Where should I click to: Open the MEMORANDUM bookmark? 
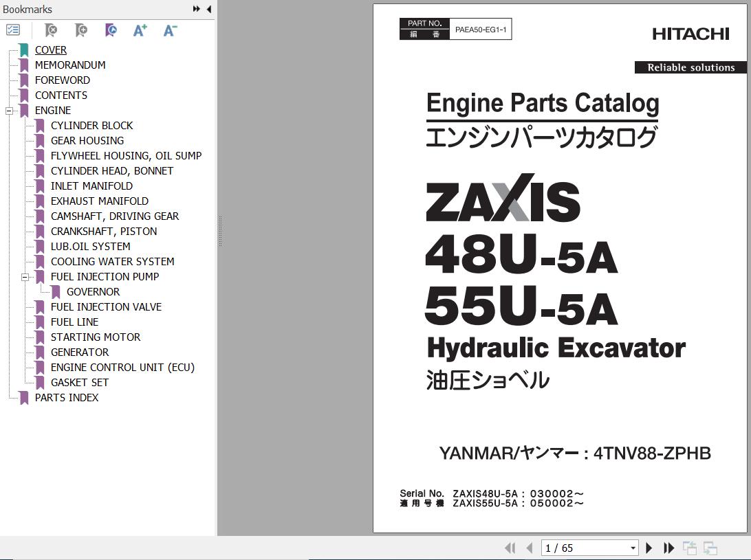tap(70, 65)
